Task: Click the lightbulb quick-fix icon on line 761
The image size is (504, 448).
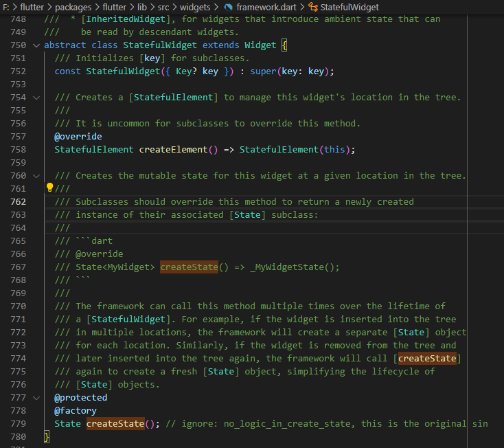Action: [x=50, y=187]
